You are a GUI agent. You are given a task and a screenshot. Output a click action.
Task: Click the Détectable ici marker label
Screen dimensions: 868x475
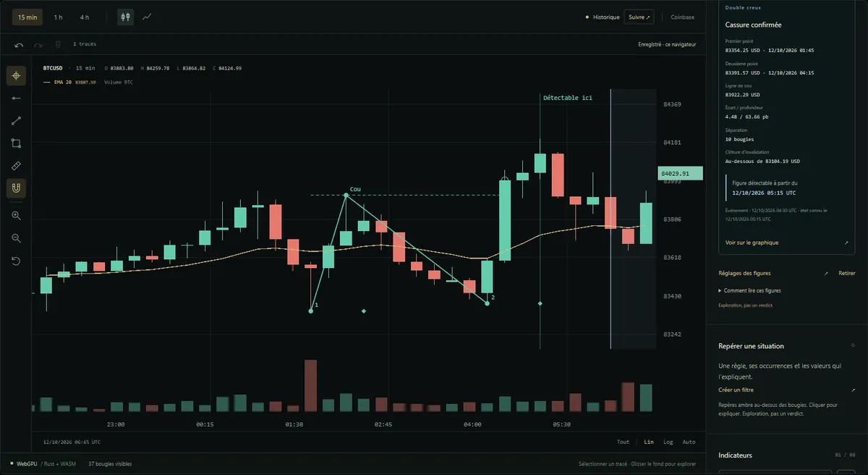click(567, 98)
